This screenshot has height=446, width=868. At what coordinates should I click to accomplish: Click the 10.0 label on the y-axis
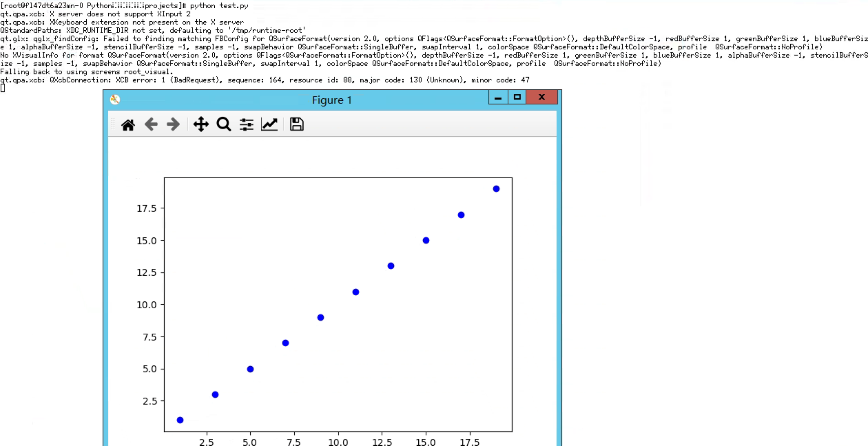[x=147, y=305]
